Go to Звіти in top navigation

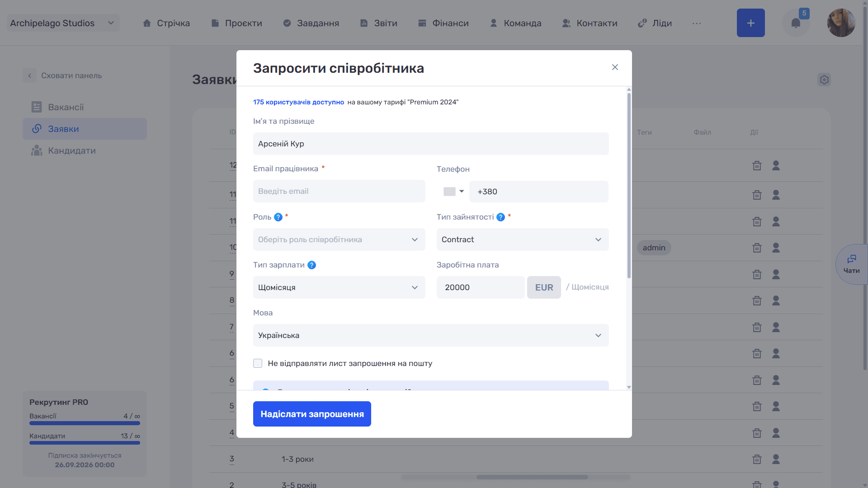pos(378,23)
